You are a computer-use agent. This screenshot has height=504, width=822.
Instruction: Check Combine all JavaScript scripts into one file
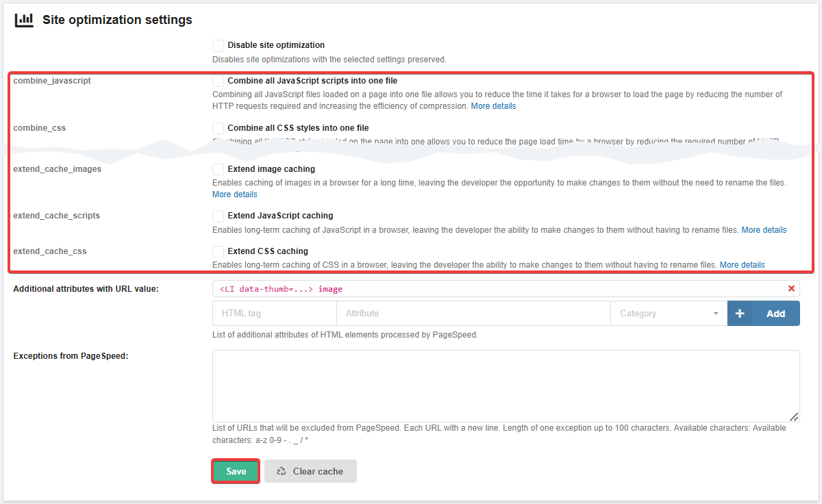point(219,81)
